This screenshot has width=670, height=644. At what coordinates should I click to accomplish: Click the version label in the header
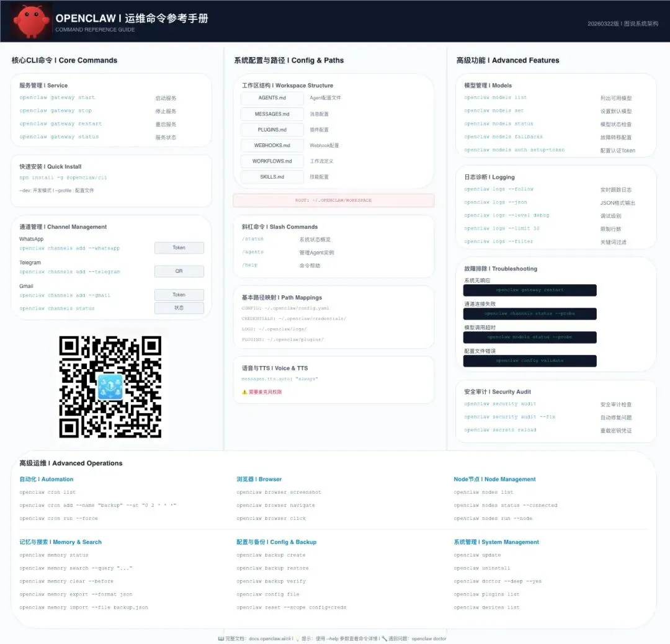point(623,24)
